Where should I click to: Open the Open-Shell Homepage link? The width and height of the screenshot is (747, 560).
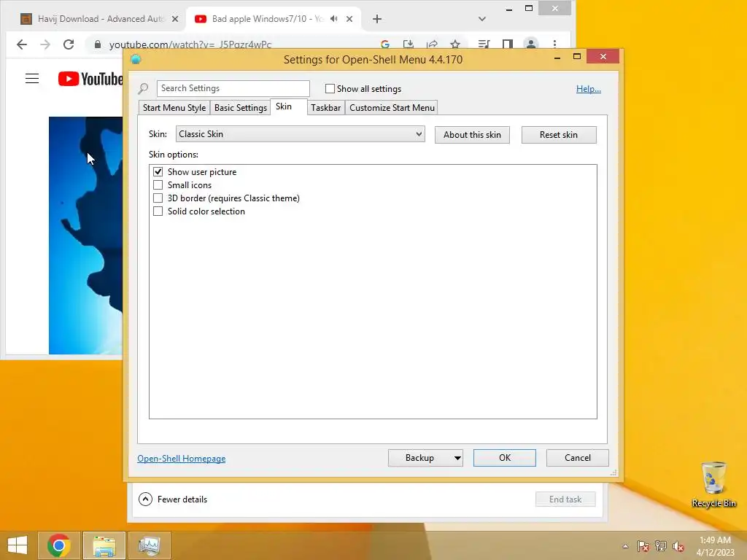[x=182, y=459]
